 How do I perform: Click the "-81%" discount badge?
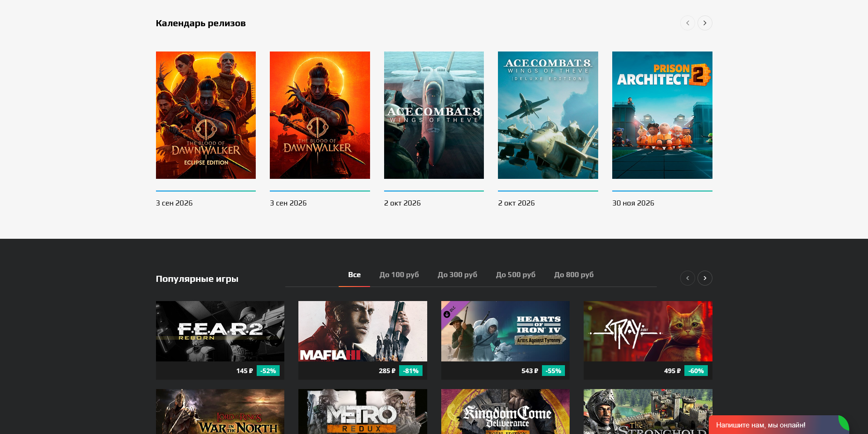[x=411, y=371]
